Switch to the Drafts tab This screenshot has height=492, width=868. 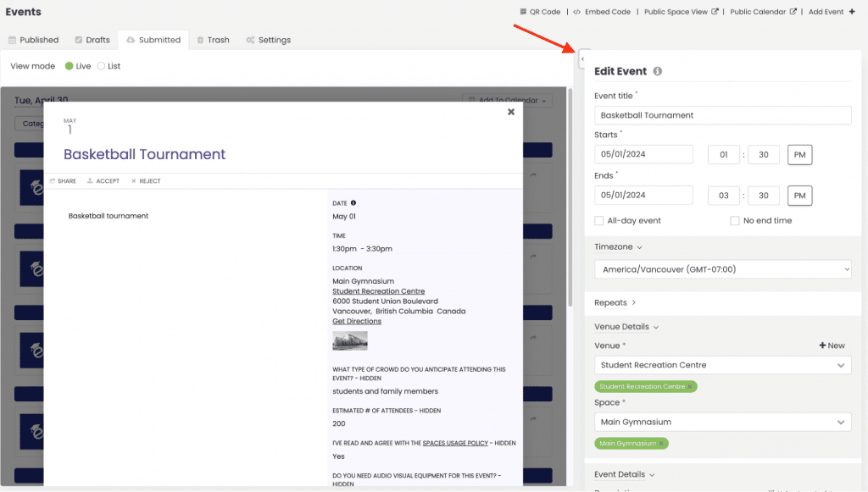(x=92, y=40)
